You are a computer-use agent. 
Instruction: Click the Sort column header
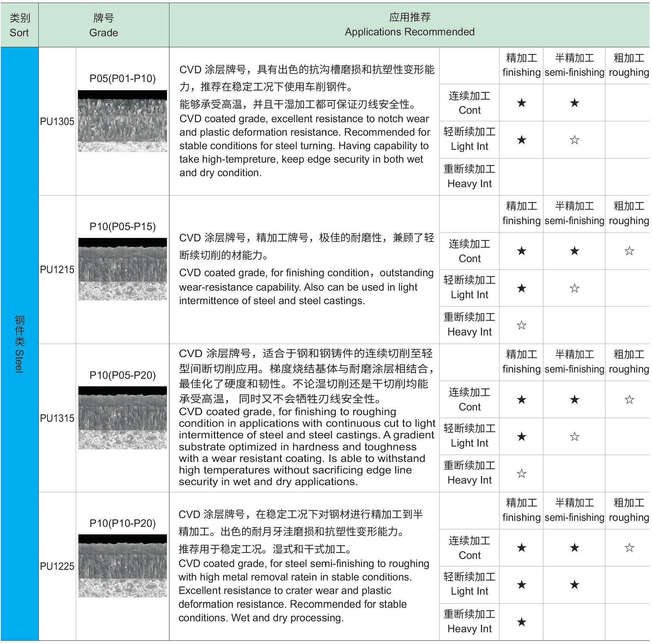coord(19,25)
